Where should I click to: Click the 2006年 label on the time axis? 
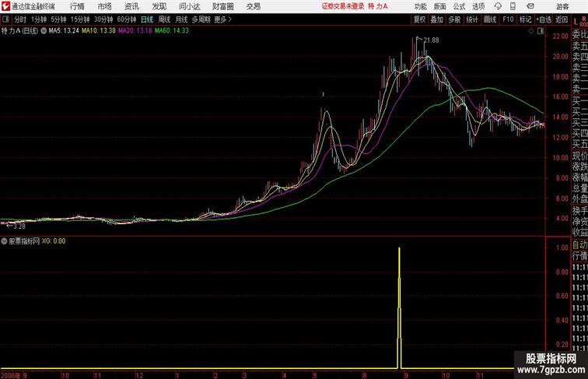coord(11,375)
